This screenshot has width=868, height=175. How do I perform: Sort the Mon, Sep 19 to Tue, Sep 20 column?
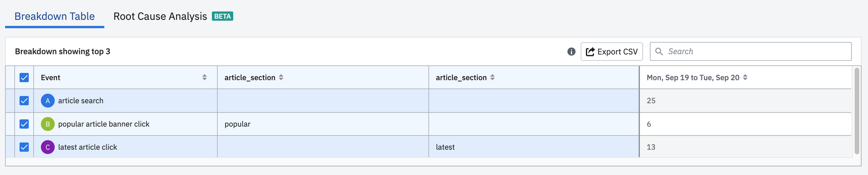tap(745, 77)
